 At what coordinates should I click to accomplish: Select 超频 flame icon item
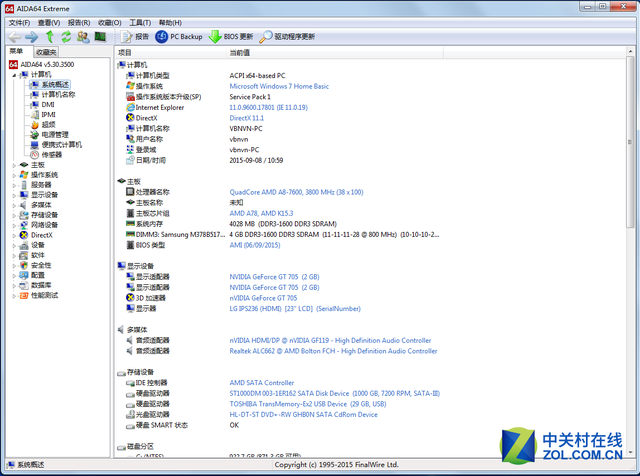pyautogui.click(x=35, y=125)
